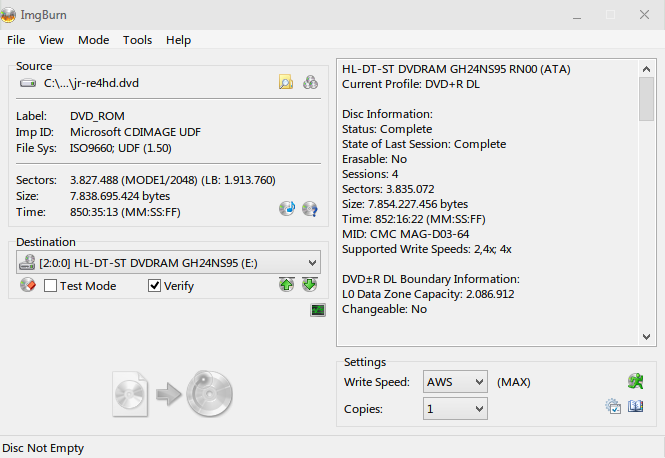Close the ImgBurn window
The width and height of the screenshot is (665, 458).
[x=644, y=15]
